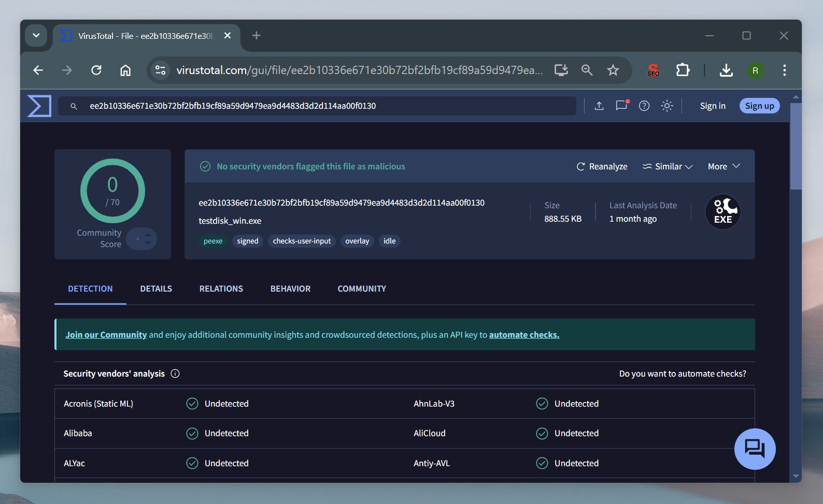823x504 pixels.
Task: Click the idle tag
Action: point(390,241)
